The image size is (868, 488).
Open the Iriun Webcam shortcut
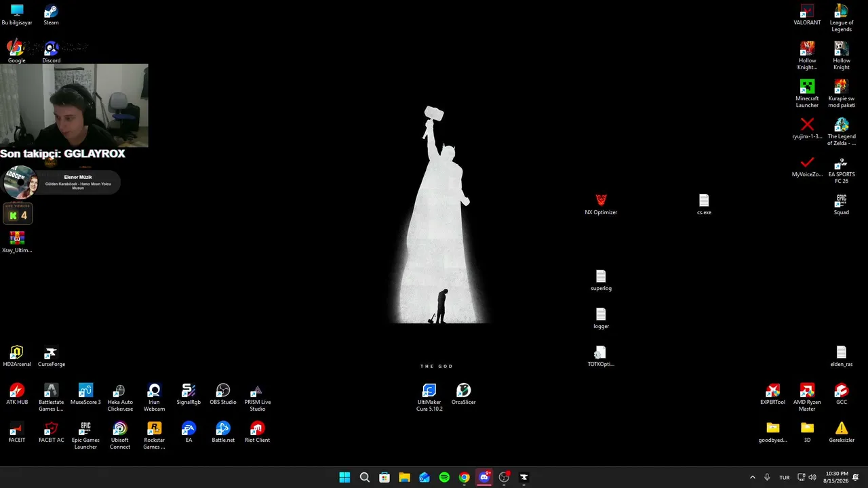[x=154, y=398]
